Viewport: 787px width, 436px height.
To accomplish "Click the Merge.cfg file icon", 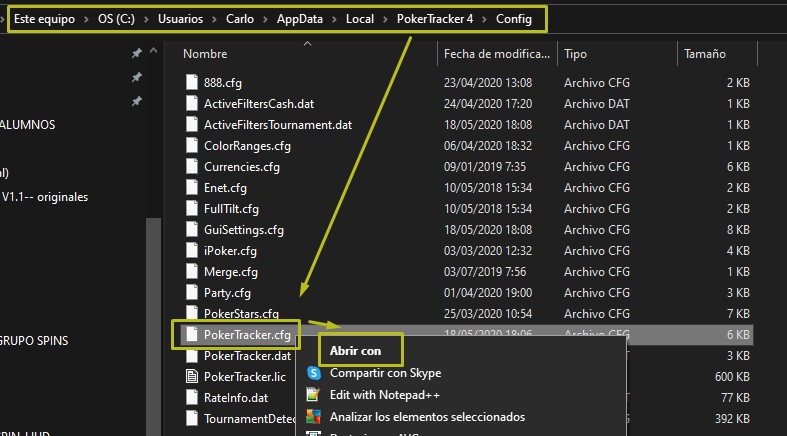I will 192,271.
